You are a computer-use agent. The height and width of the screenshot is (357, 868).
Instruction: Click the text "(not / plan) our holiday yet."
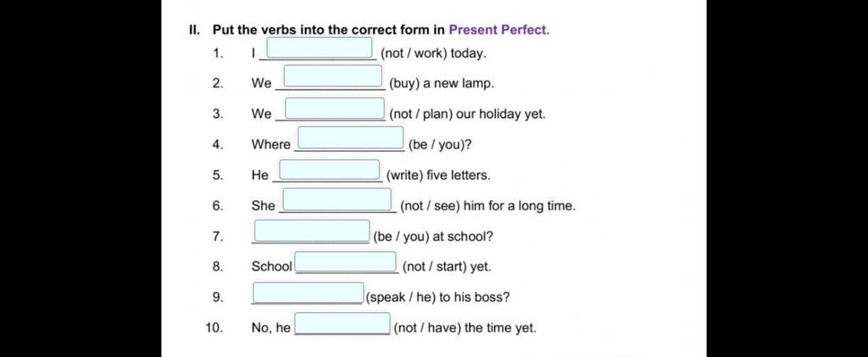click(467, 114)
